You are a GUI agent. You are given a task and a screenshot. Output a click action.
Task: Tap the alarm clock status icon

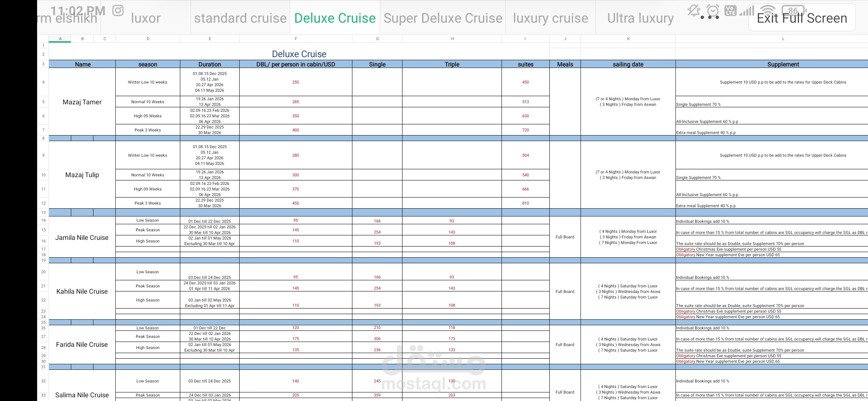click(712, 11)
